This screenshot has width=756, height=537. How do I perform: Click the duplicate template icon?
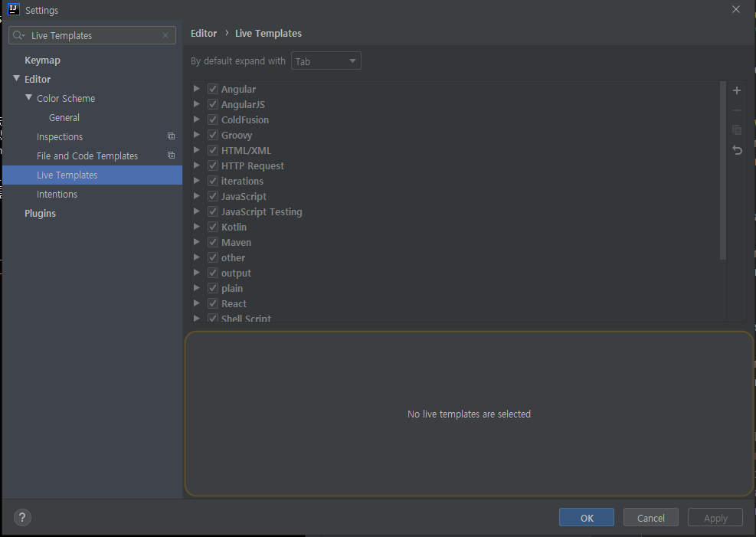click(x=737, y=130)
